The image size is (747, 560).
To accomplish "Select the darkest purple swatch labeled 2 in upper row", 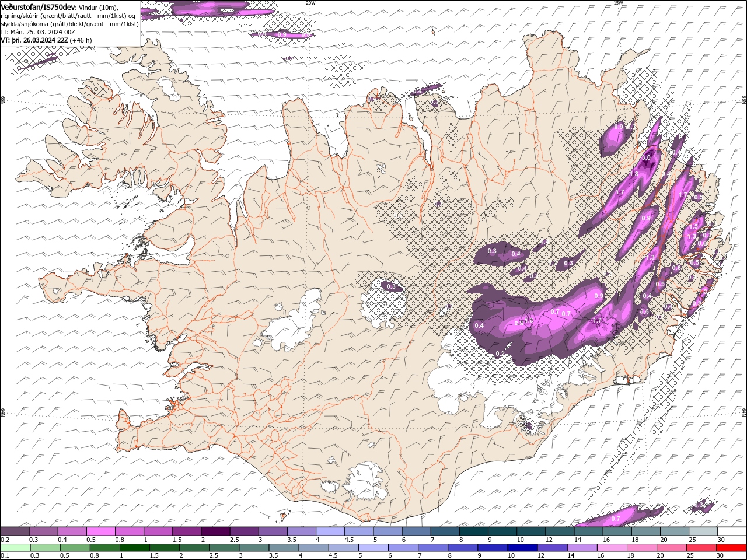I will tap(215, 531).
